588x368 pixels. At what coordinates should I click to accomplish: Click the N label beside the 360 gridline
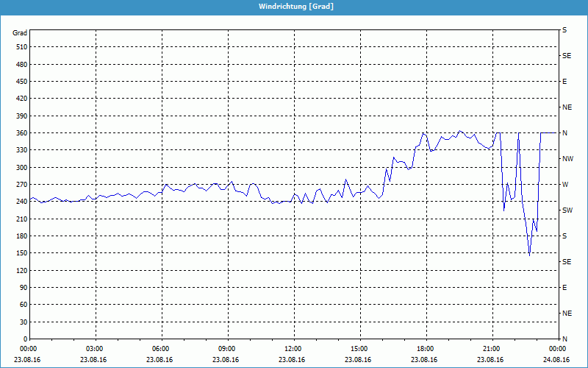pos(564,132)
